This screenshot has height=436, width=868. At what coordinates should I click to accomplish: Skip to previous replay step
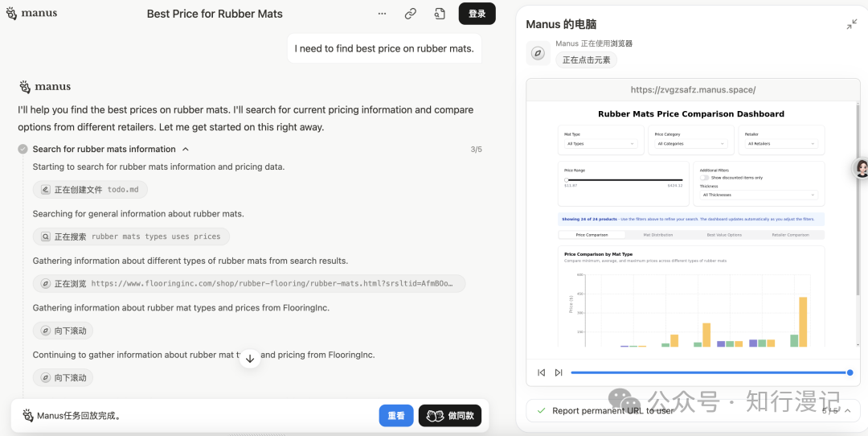point(542,372)
